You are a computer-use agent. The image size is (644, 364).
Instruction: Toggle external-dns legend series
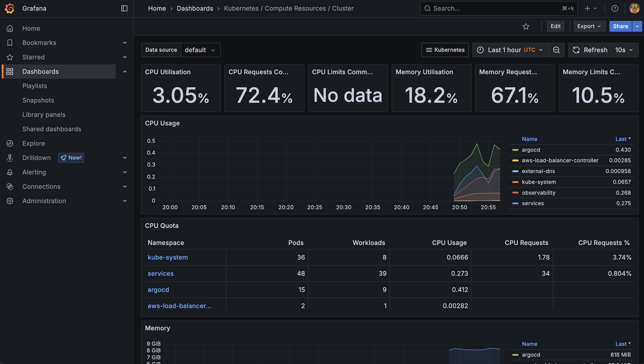click(x=538, y=171)
